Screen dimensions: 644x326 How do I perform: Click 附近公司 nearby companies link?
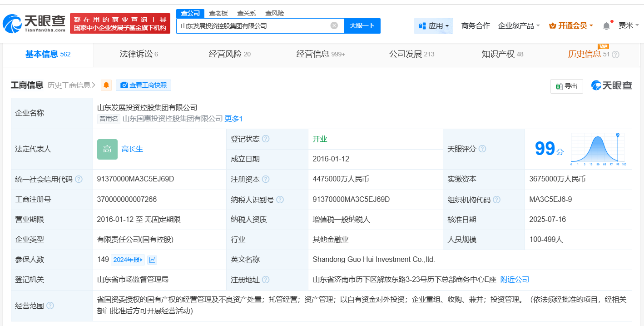[515, 280]
